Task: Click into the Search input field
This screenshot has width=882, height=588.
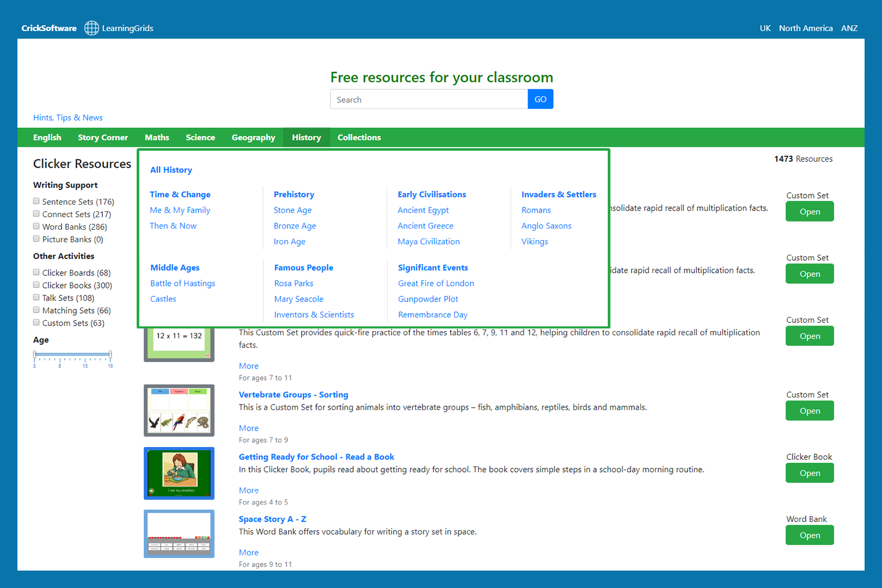Action: point(429,100)
